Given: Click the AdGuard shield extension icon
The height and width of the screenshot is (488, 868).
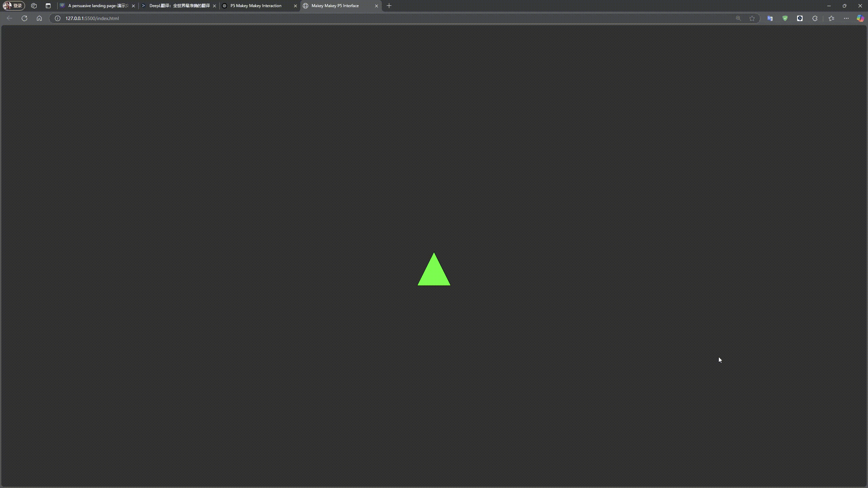Looking at the screenshot, I should click(785, 18).
